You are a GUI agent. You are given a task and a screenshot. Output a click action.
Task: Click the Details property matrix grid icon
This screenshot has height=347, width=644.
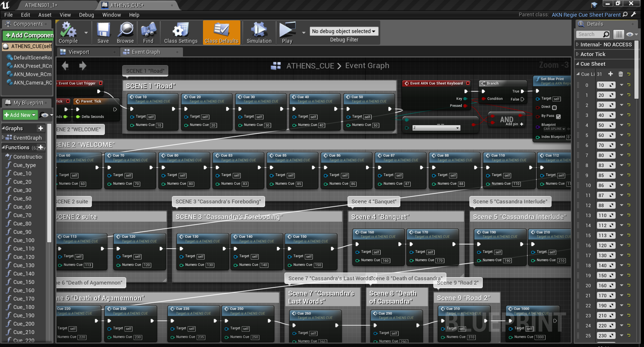click(619, 34)
